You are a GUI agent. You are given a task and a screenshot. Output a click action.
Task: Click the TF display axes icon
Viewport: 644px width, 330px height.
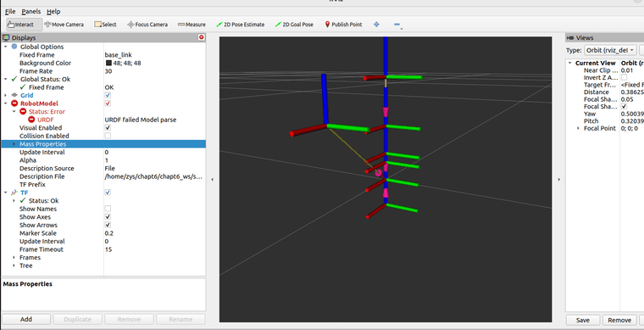click(14, 193)
